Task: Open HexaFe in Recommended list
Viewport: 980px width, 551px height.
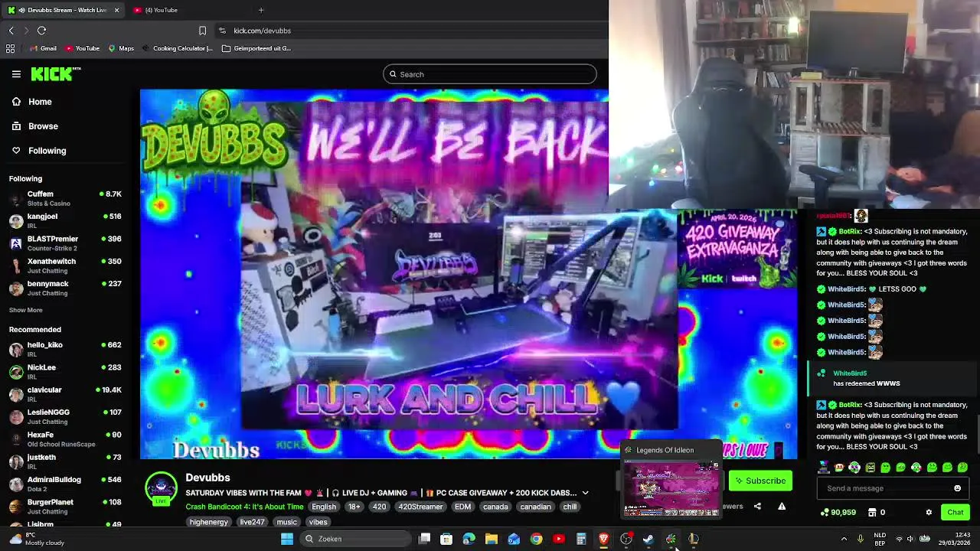Action: (x=66, y=439)
